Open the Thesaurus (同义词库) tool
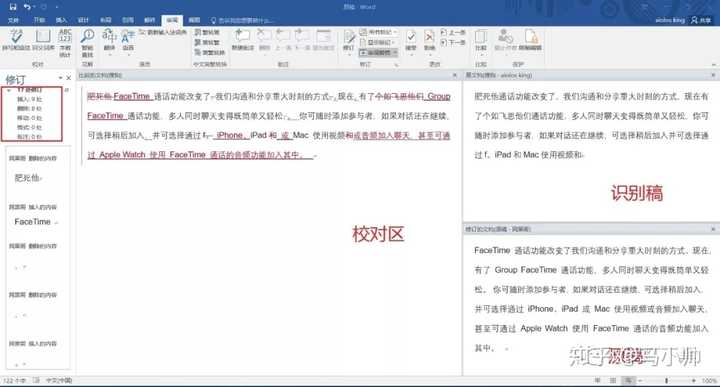The image size is (720, 387). [x=43, y=39]
